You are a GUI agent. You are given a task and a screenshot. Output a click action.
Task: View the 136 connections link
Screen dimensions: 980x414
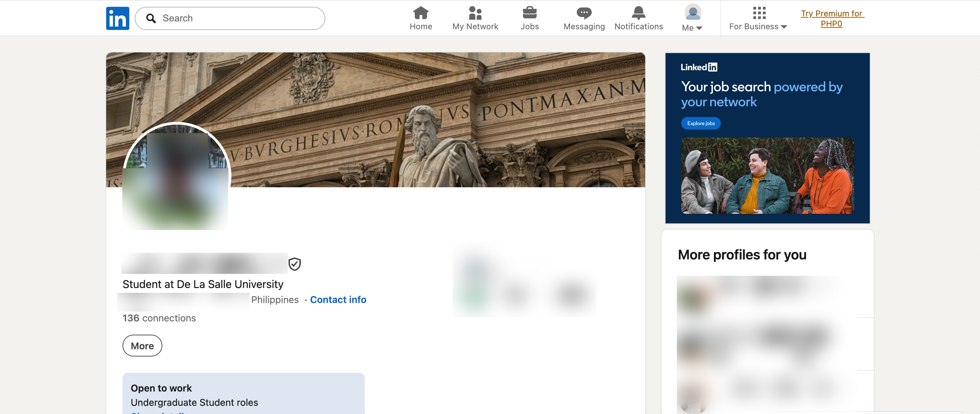(159, 318)
